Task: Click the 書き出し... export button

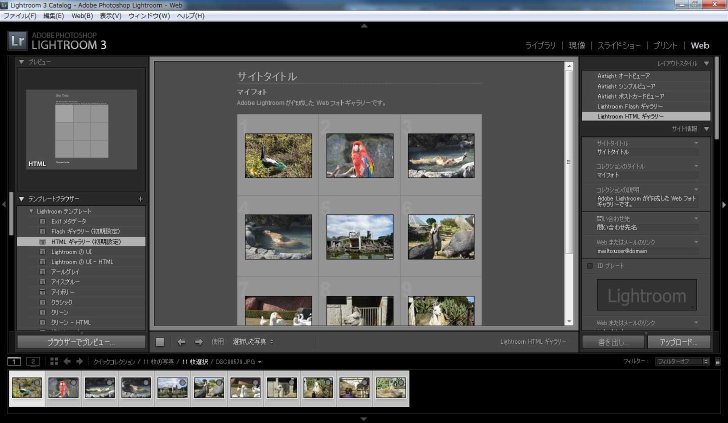Action: tap(613, 342)
